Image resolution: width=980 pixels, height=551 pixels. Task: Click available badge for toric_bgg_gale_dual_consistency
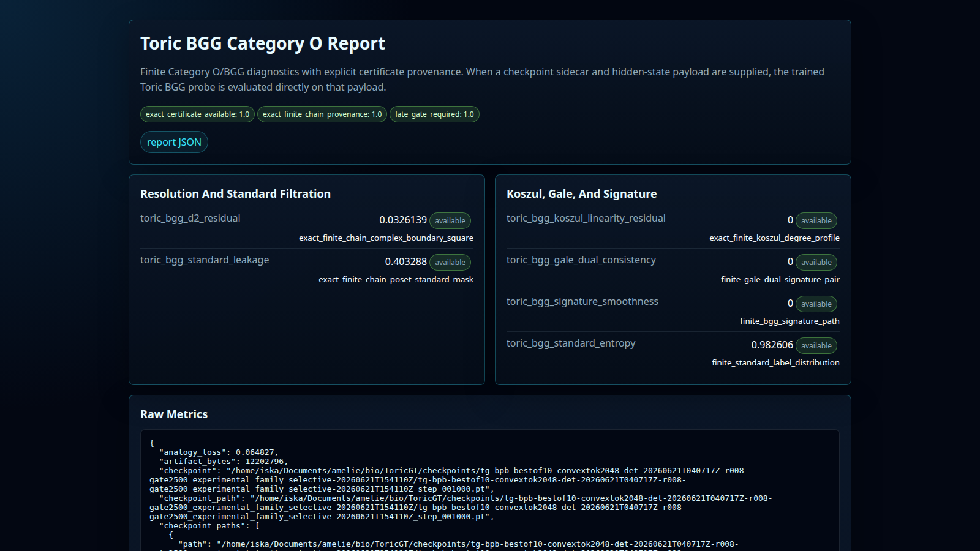[816, 262]
